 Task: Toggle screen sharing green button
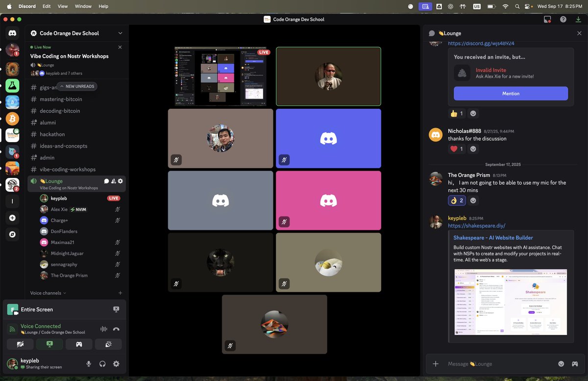tap(49, 344)
